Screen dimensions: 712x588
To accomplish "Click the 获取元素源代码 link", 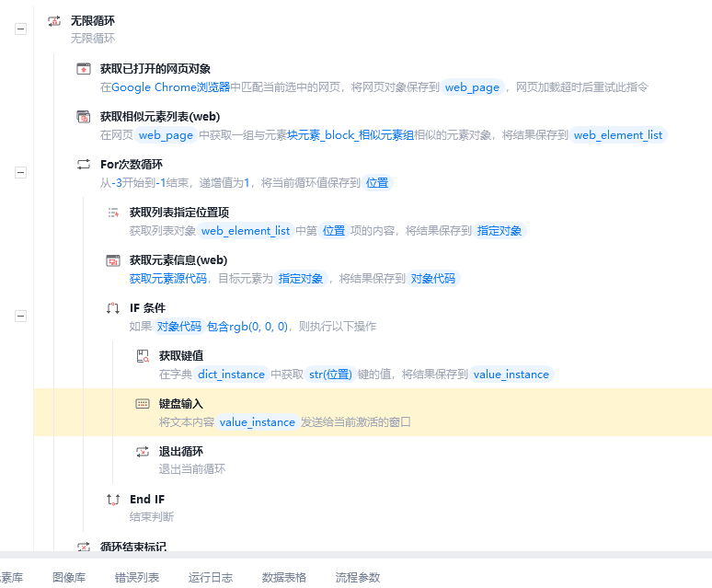I will [168, 279].
